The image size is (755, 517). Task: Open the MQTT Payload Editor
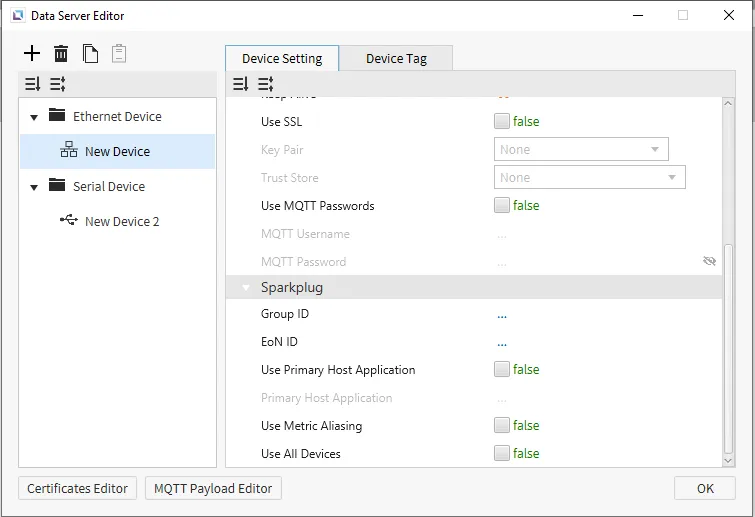click(213, 488)
